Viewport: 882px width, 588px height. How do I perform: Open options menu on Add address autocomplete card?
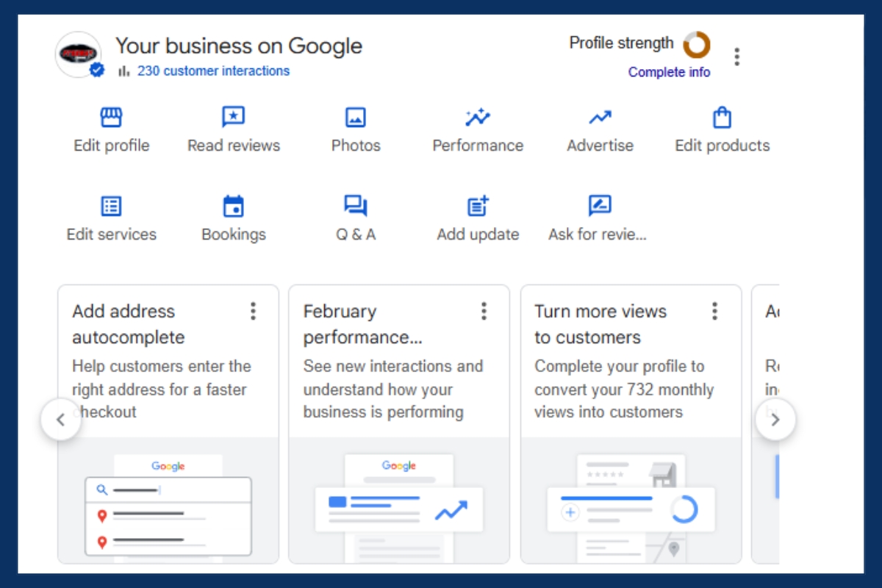253,311
